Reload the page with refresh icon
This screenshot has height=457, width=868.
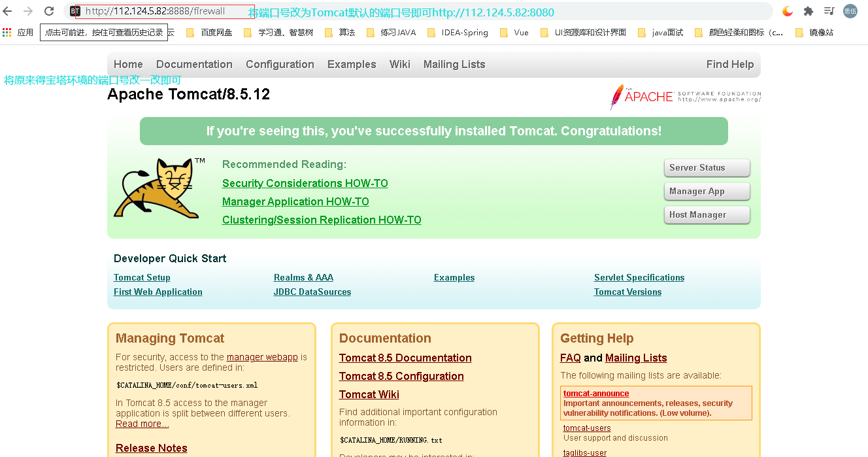(x=49, y=11)
